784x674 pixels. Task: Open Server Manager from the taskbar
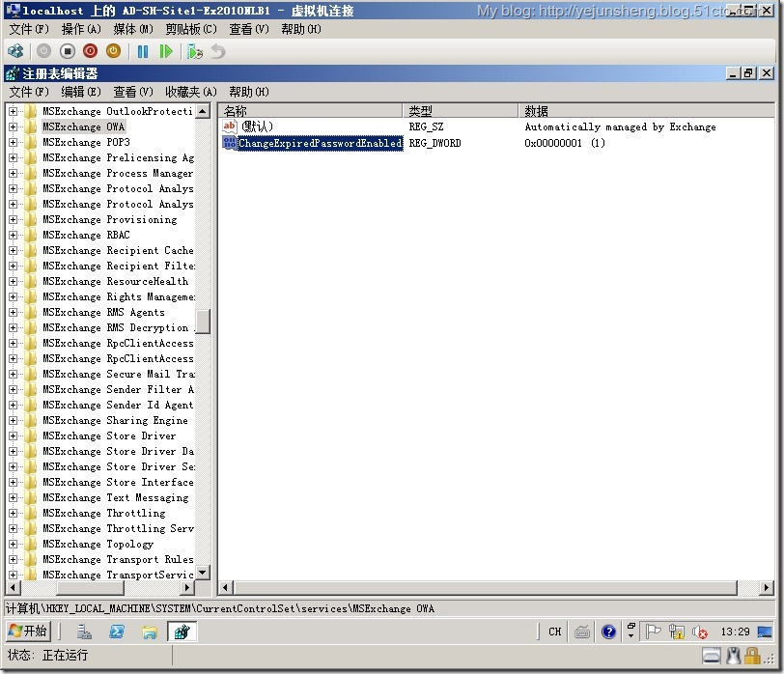coord(84,632)
